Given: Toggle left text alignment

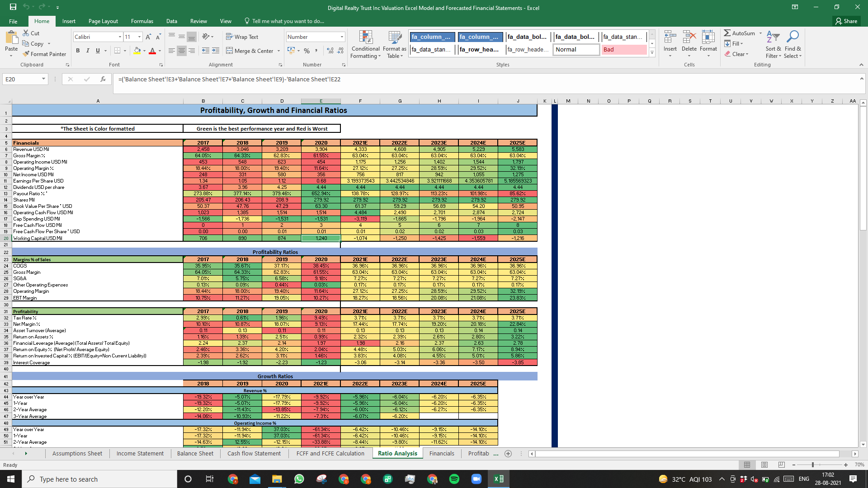Looking at the screenshot, I should pyautogui.click(x=171, y=51).
